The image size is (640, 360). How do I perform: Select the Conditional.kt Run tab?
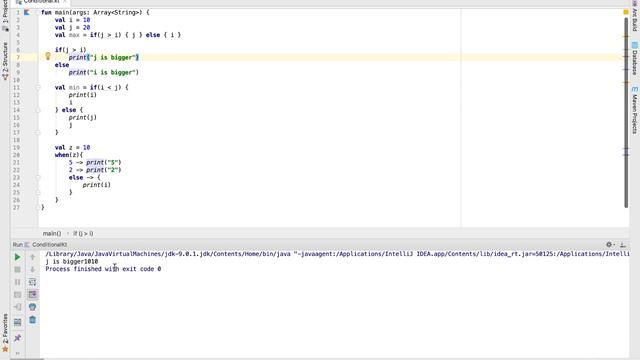(x=46, y=244)
